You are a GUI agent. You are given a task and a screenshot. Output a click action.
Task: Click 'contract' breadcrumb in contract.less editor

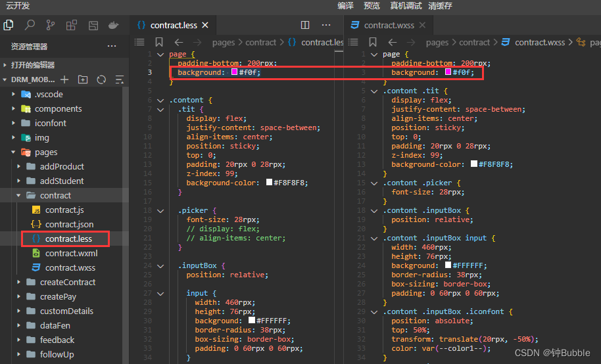260,42
